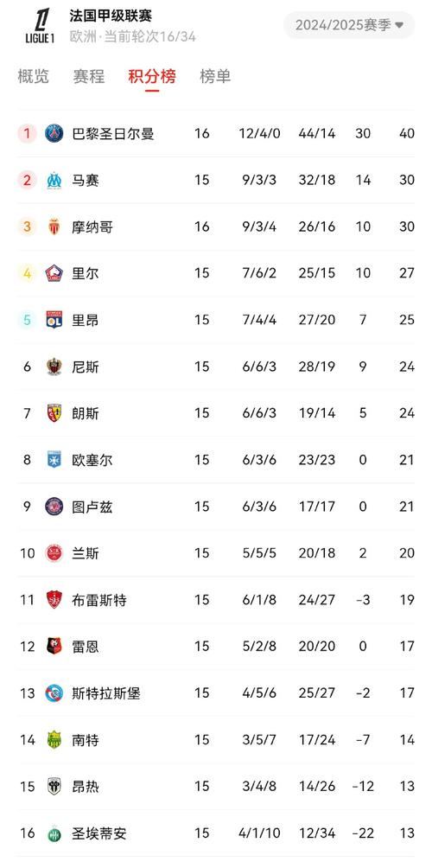
Task: Tap the 巴黎圣日尔曼 club crest
Action: tap(54, 133)
